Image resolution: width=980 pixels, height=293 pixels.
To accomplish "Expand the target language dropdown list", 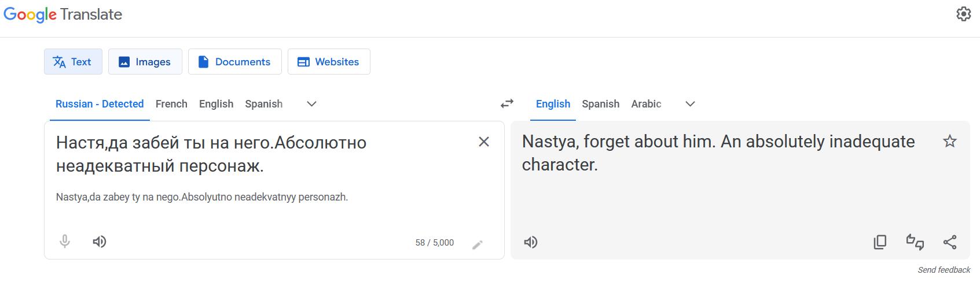I will pyautogui.click(x=690, y=104).
